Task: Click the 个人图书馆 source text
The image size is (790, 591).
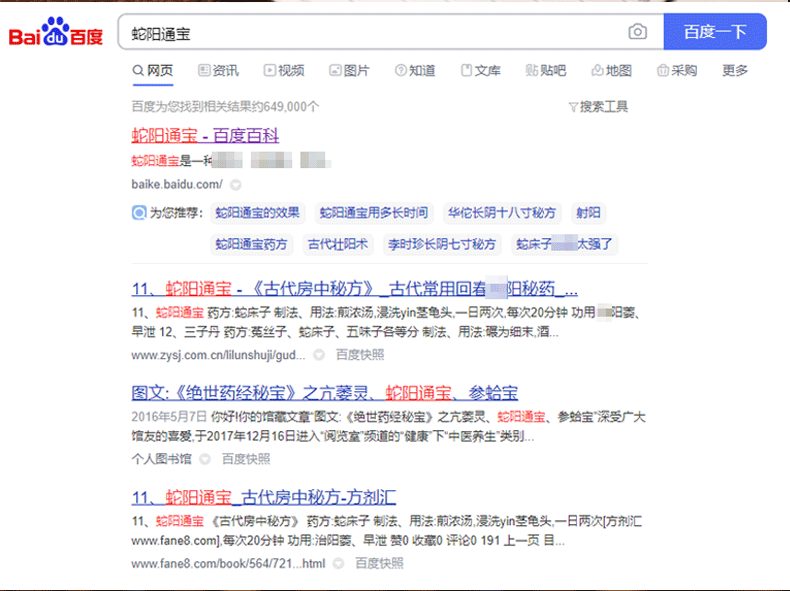Action: pos(162,459)
